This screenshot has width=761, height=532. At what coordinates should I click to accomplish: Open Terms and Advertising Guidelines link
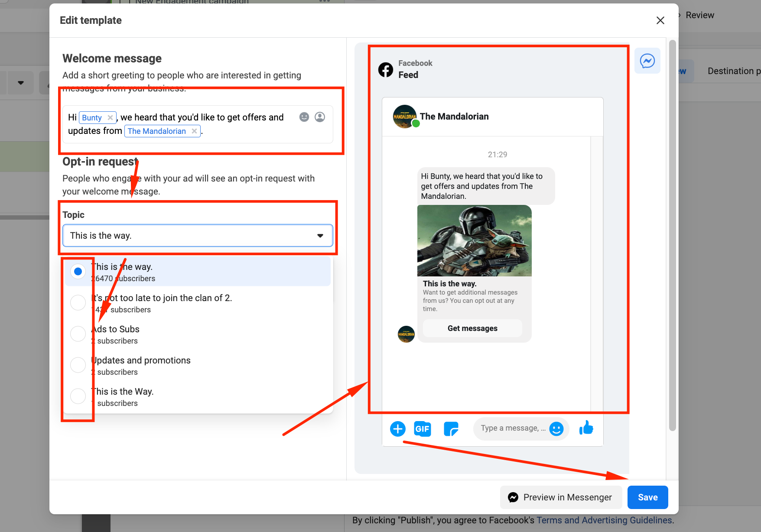[x=604, y=520]
